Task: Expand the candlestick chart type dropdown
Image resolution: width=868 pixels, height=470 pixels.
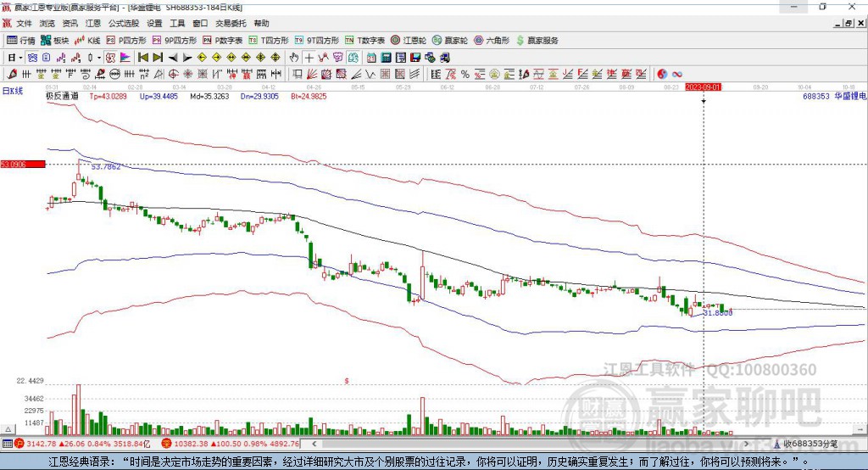Action: 99,58
